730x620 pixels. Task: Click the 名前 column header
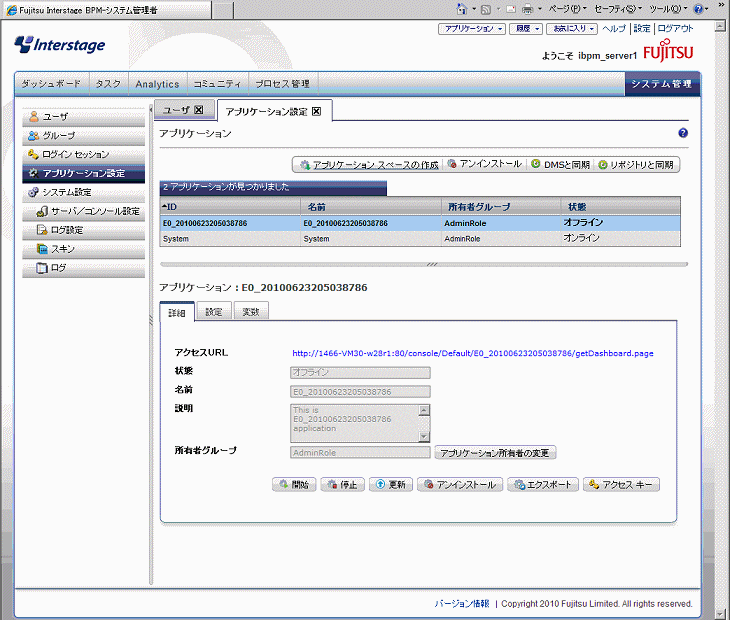tap(371, 207)
